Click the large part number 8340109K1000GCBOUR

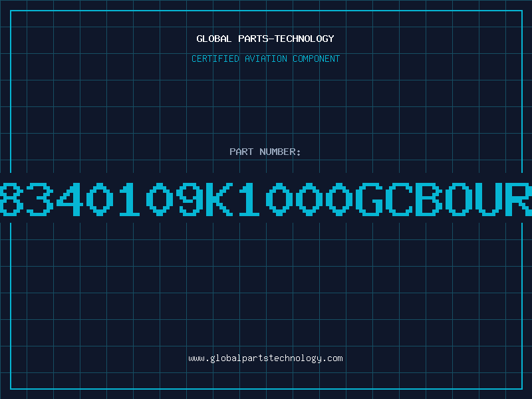[x=266, y=199]
